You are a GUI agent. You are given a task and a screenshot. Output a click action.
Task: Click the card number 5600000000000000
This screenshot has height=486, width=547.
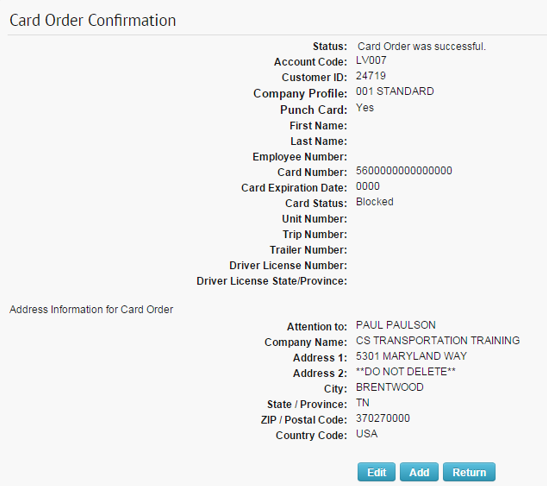[404, 171]
